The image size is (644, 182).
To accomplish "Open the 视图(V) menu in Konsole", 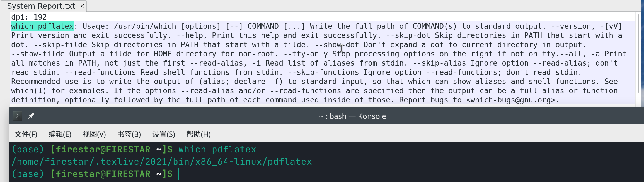I will [94, 134].
